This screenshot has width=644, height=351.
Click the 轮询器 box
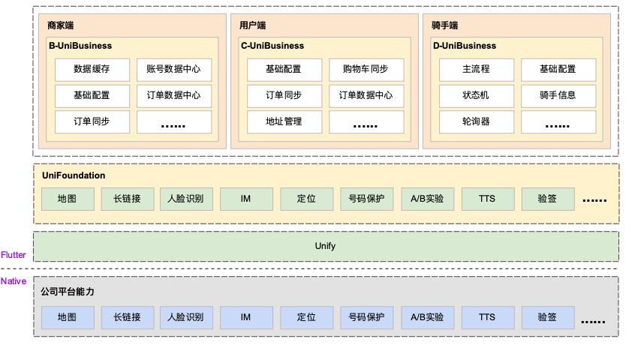[x=477, y=121]
